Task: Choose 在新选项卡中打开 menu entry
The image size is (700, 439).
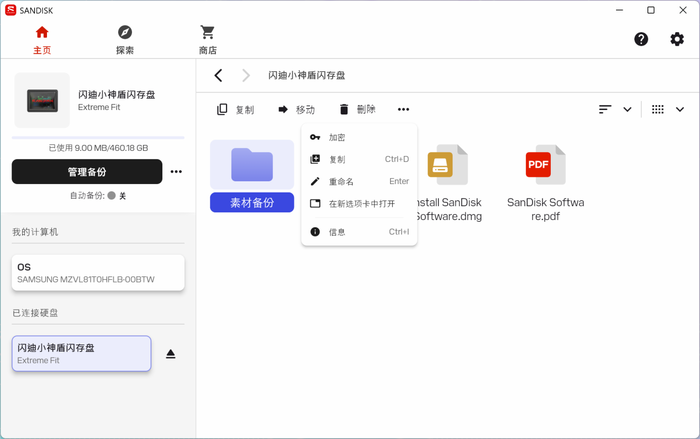Action: pos(359,204)
